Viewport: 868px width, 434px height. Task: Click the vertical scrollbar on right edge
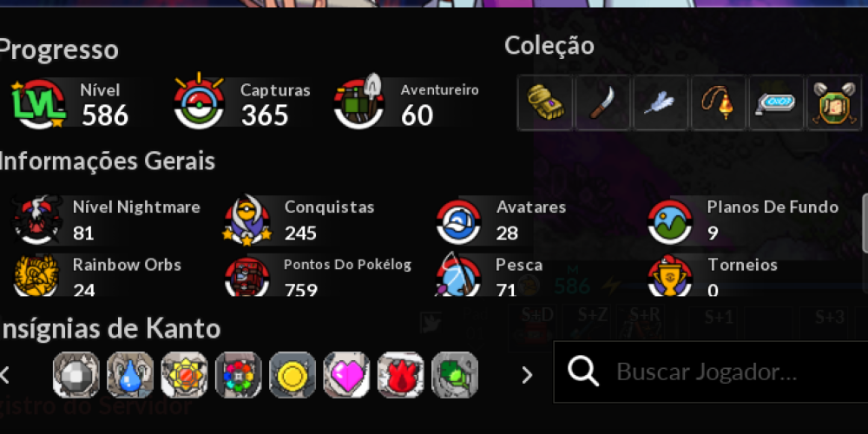[x=865, y=222]
